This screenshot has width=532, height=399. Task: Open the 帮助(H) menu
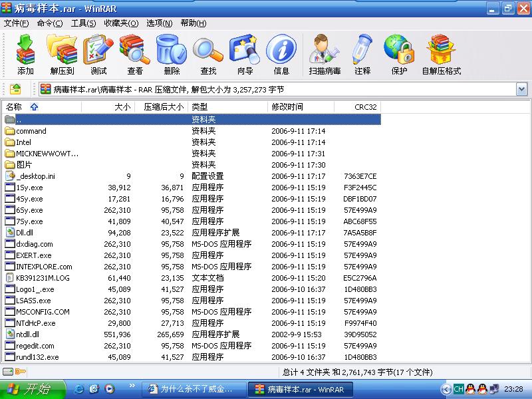[194, 23]
